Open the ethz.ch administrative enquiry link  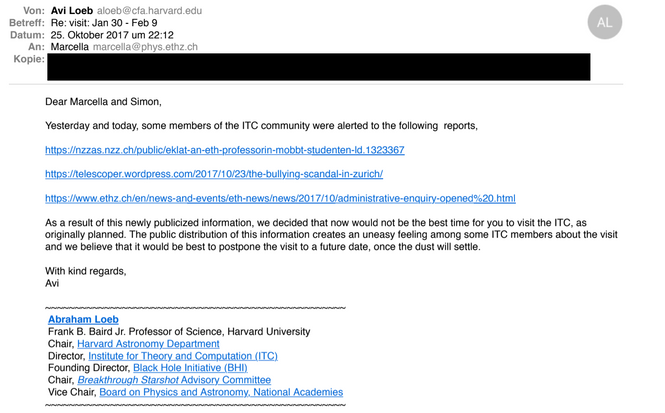click(280, 198)
